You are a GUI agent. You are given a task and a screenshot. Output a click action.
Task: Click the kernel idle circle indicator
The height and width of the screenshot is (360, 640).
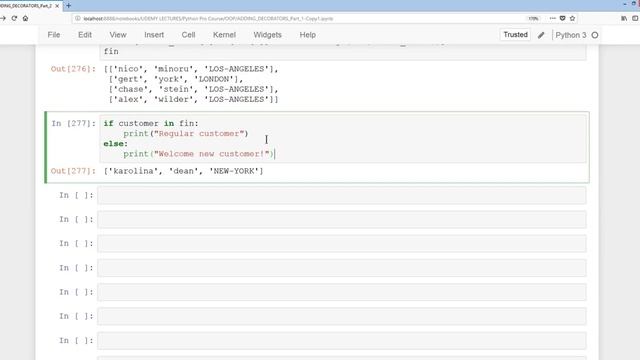pos(595,35)
